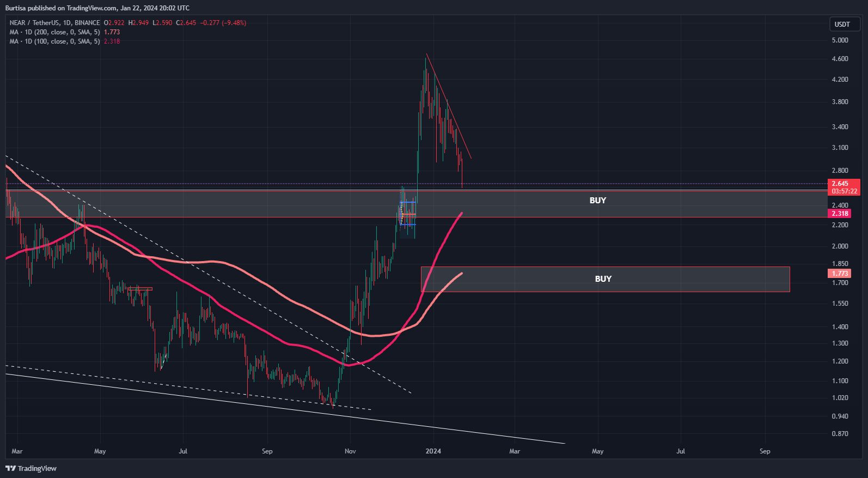Select the NEAR / TetherUS symbol title

click(x=54, y=23)
